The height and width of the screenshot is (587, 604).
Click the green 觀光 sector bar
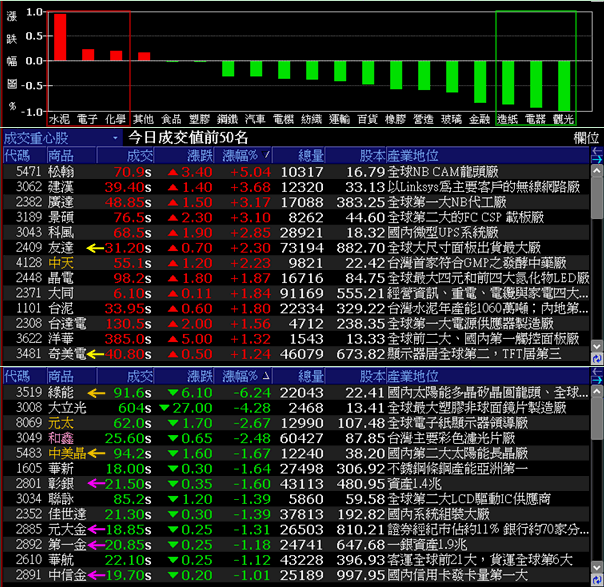click(x=564, y=86)
